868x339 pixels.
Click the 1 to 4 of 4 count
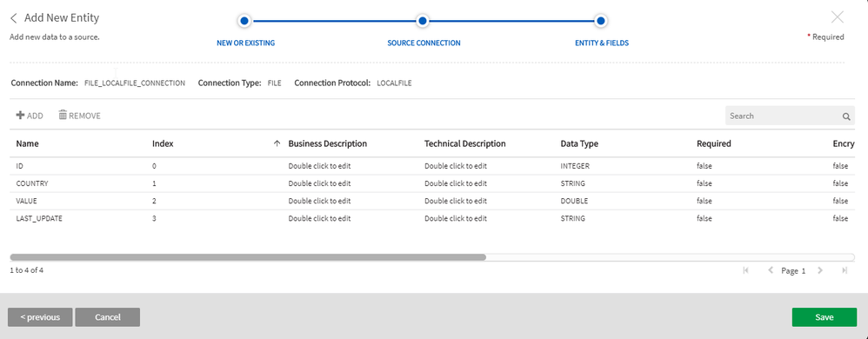pos(27,270)
